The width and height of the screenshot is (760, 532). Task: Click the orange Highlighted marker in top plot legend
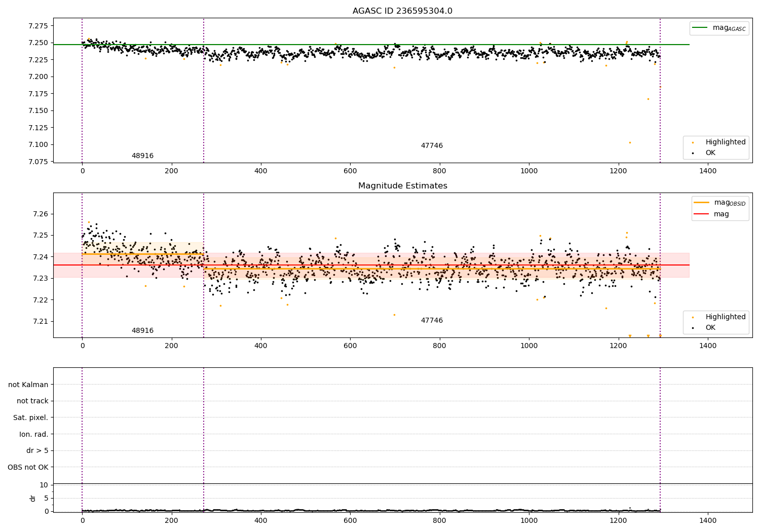click(693, 142)
